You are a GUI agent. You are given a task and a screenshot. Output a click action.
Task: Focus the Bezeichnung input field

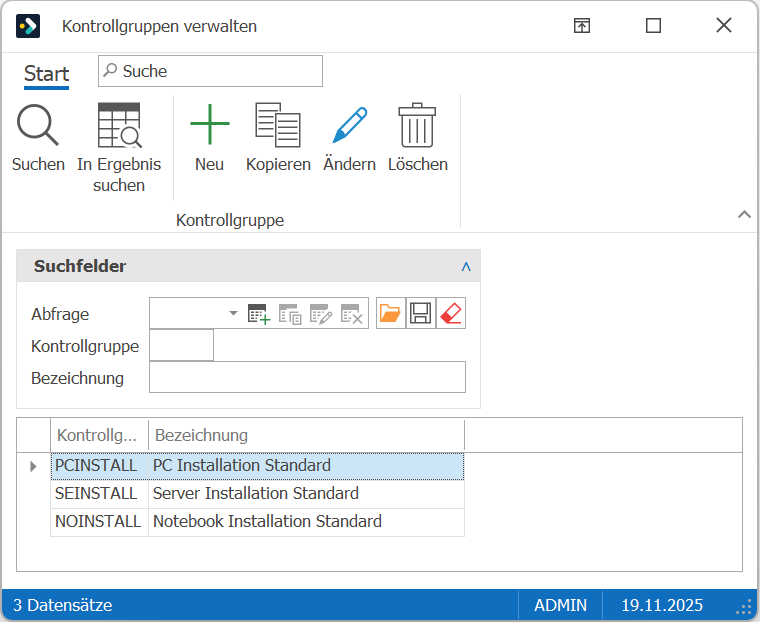[x=307, y=377]
